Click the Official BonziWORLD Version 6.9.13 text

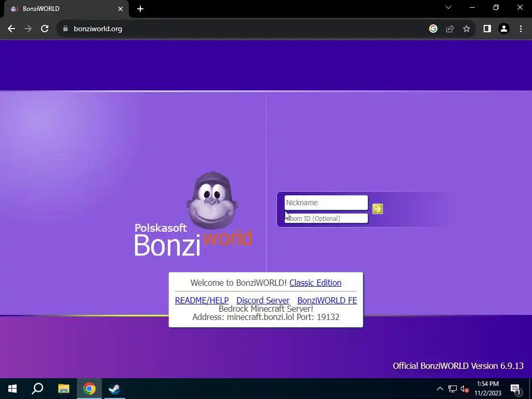click(458, 366)
